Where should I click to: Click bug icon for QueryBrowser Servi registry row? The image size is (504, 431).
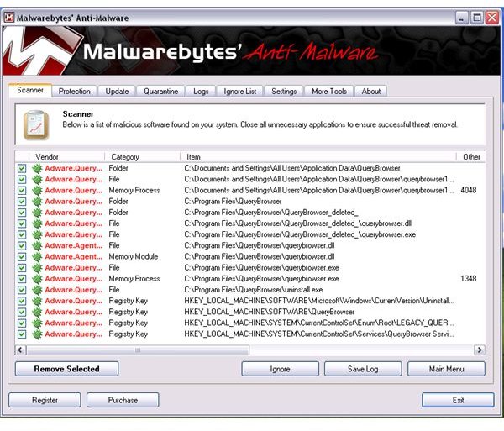(37, 334)
